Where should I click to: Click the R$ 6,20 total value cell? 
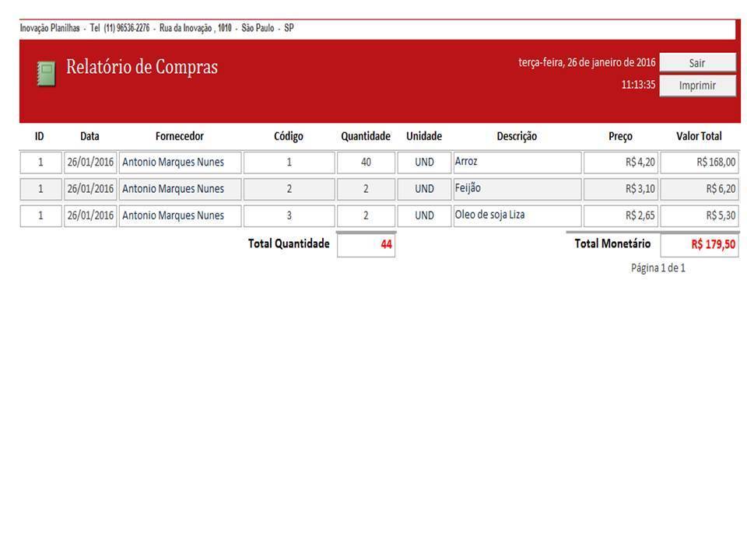(700, 189)
